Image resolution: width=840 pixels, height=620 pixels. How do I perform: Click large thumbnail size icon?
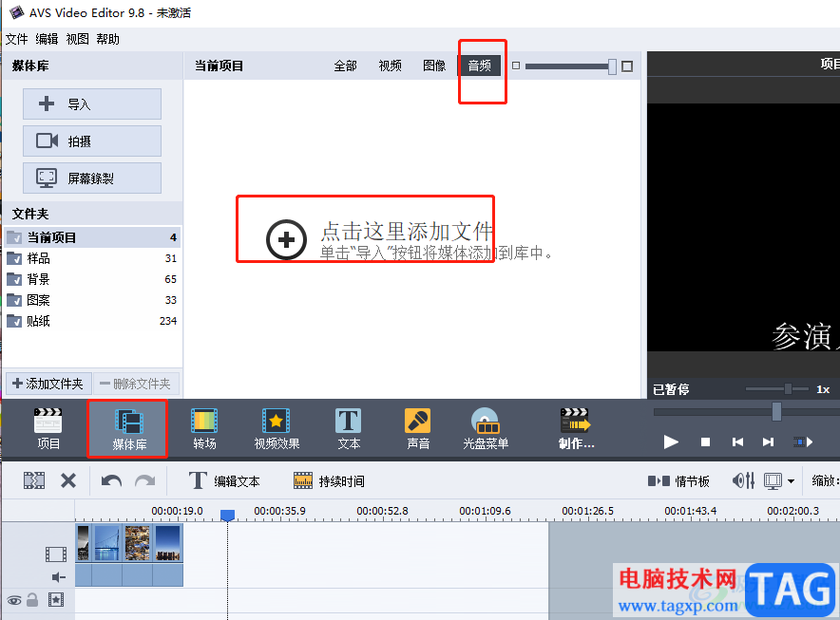(627, 66)
